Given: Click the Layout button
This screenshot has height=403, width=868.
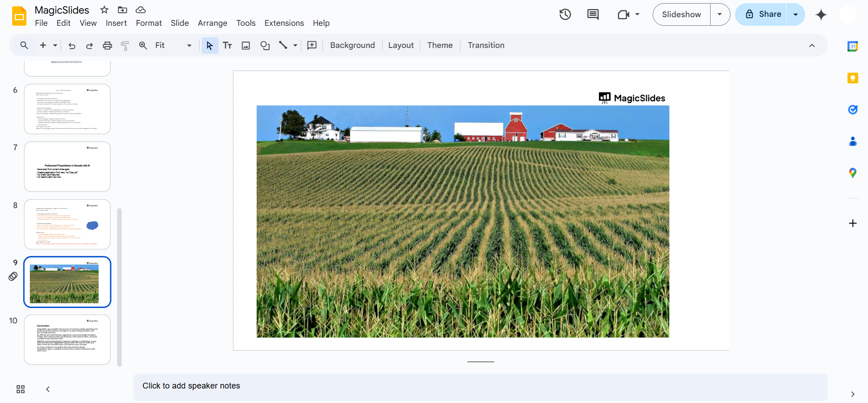Looking at the screenshot, I should (x=401, y=45).
